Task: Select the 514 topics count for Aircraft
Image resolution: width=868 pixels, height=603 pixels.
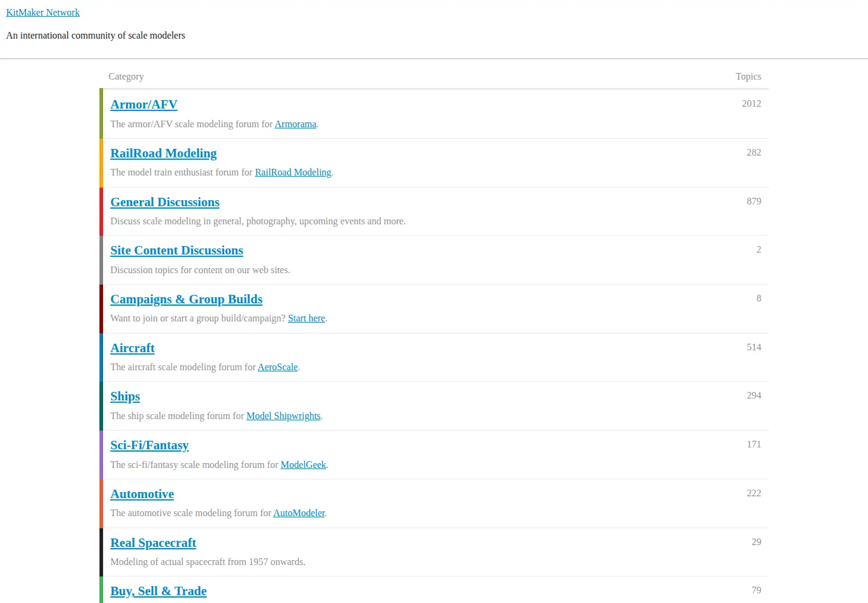Action: pyautogui.click(x=753, y=347)
